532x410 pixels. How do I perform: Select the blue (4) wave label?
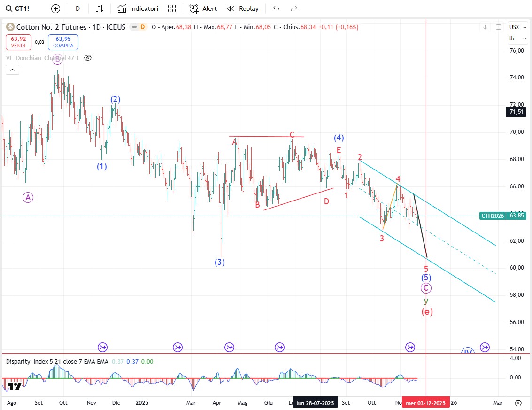pos(339,138)
